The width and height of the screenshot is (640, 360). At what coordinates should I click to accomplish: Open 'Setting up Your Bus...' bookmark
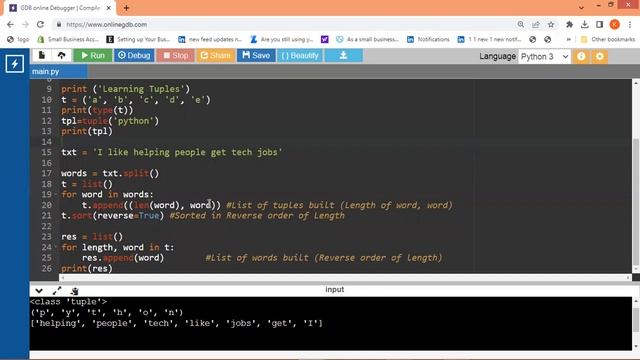[x=138, y=39]
